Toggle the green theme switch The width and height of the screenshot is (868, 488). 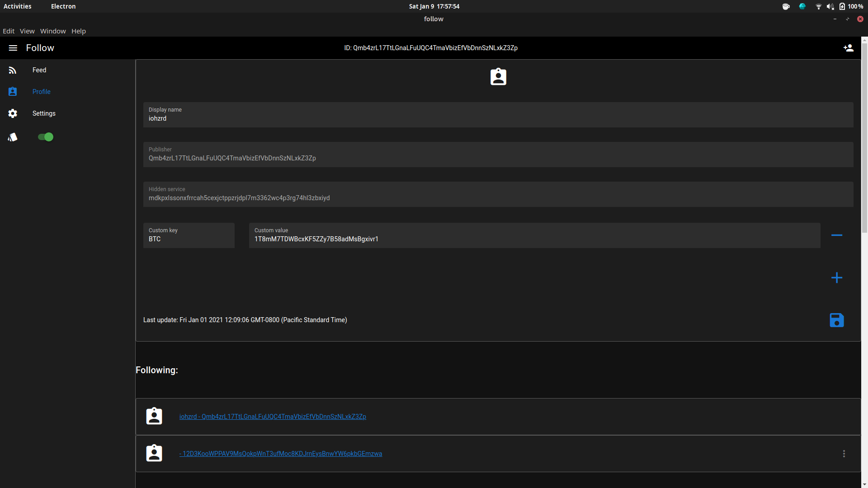click(x=46, y=137)
